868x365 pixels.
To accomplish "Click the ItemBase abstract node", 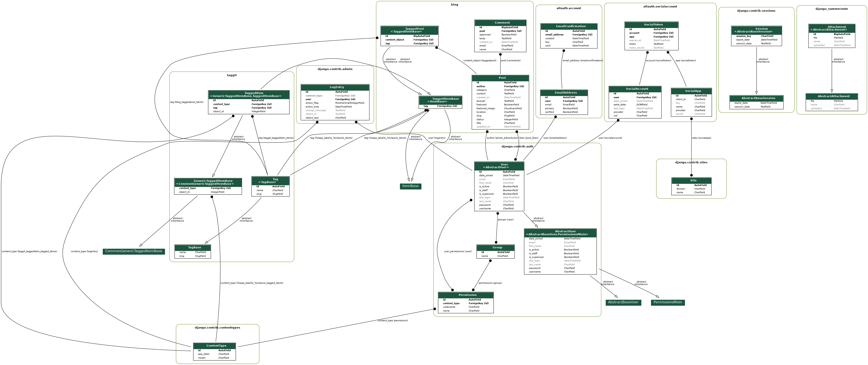I will [410, 186].
